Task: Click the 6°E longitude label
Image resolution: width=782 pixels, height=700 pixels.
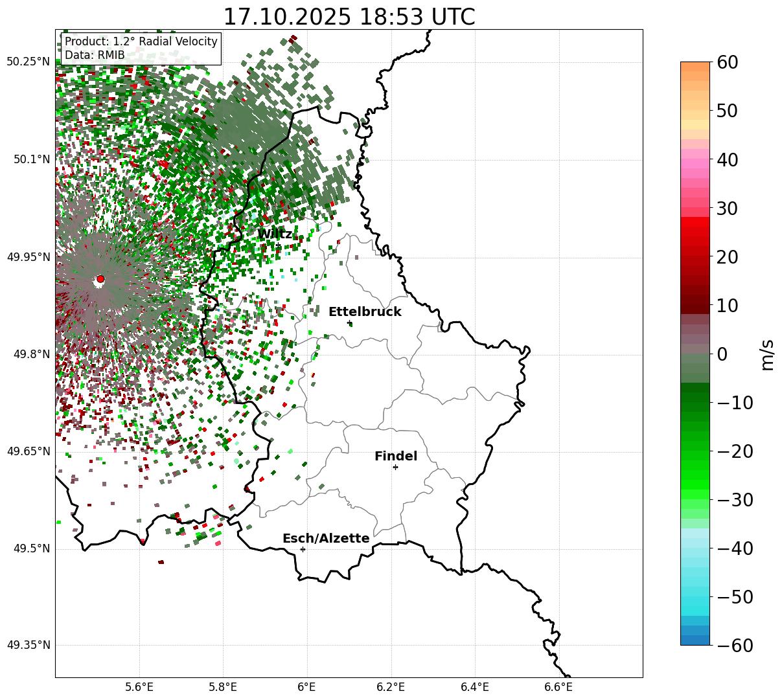Action: pyautogui.click(x=306, y=686)
